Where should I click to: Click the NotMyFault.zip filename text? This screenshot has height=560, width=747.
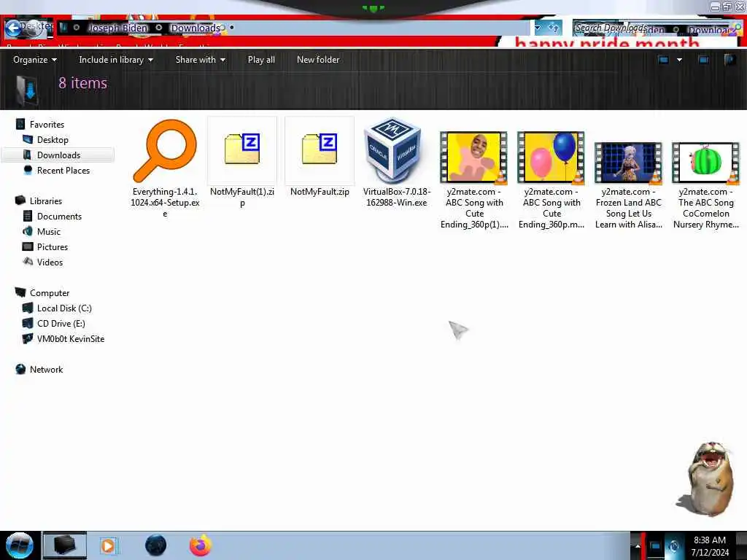click(x=320, y=192)
